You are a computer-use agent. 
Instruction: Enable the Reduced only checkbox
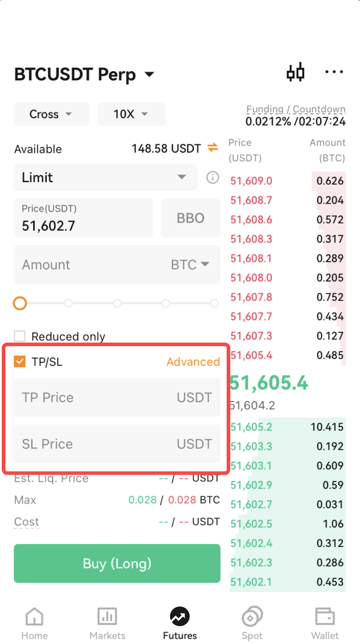coord(20,336)
